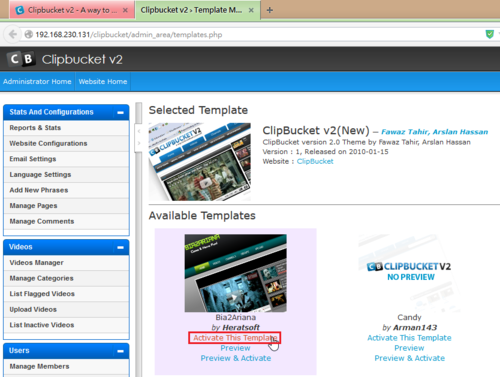Screen dimensions: 500x377
Task: Collapse the Stats And Configurations panel
Action: [x=120, y=113]
